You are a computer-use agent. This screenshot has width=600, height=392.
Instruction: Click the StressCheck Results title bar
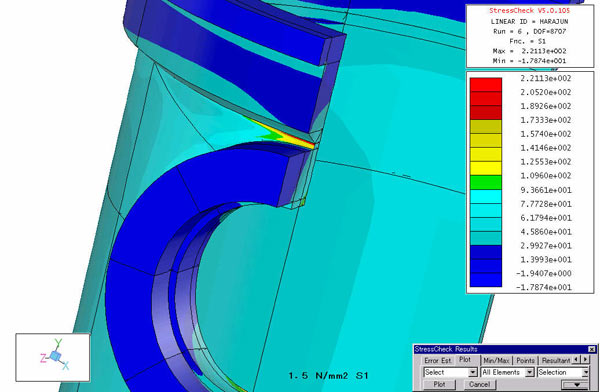click(501, 349)
